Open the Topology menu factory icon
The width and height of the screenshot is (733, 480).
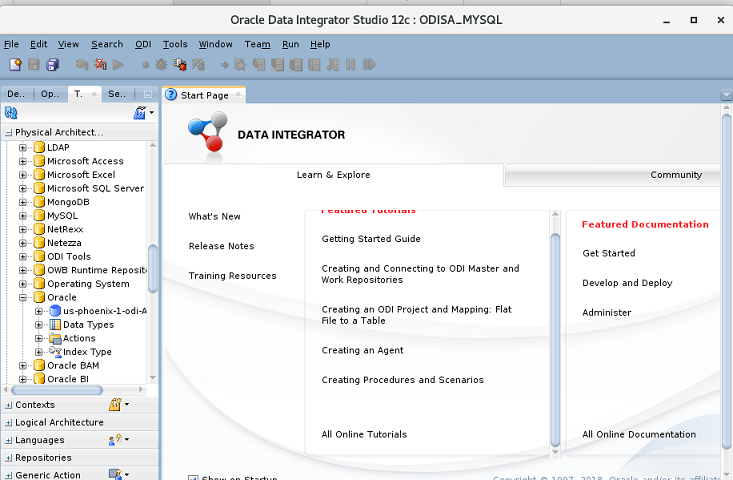click(x=140, y=113)
